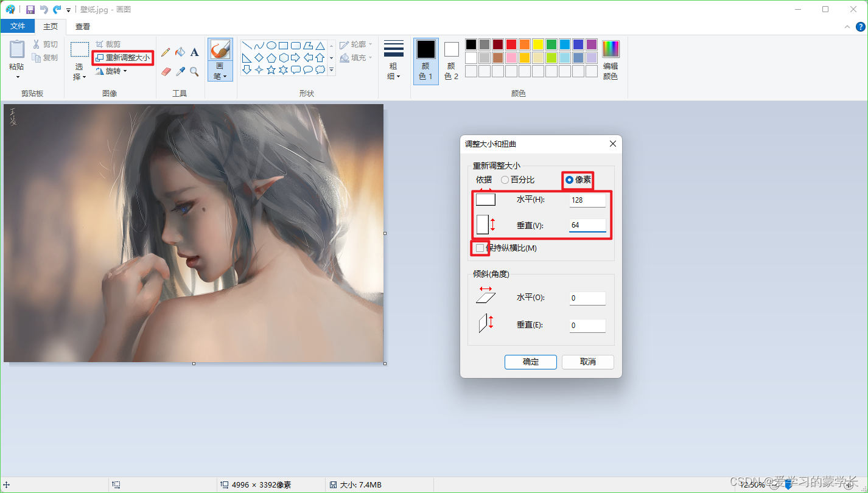Choose the Brush (画笔) tool icon
Viewport: 868px width, 493px height.
pyautogui.click(x=220, y=50)
